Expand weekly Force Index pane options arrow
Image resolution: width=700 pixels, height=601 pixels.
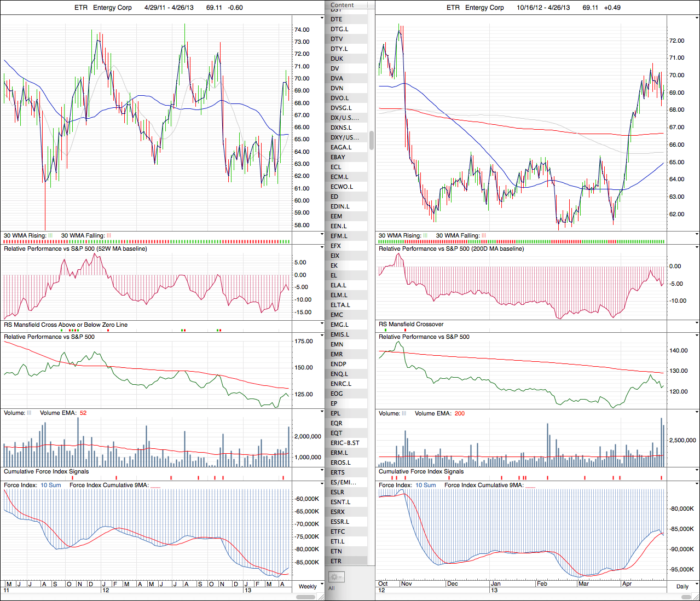[322, 484]
